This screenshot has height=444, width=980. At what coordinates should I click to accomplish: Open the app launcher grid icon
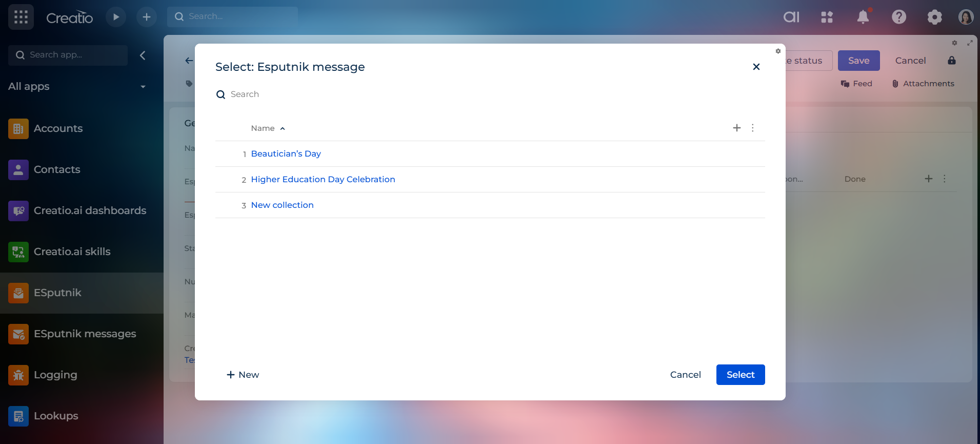21,17
